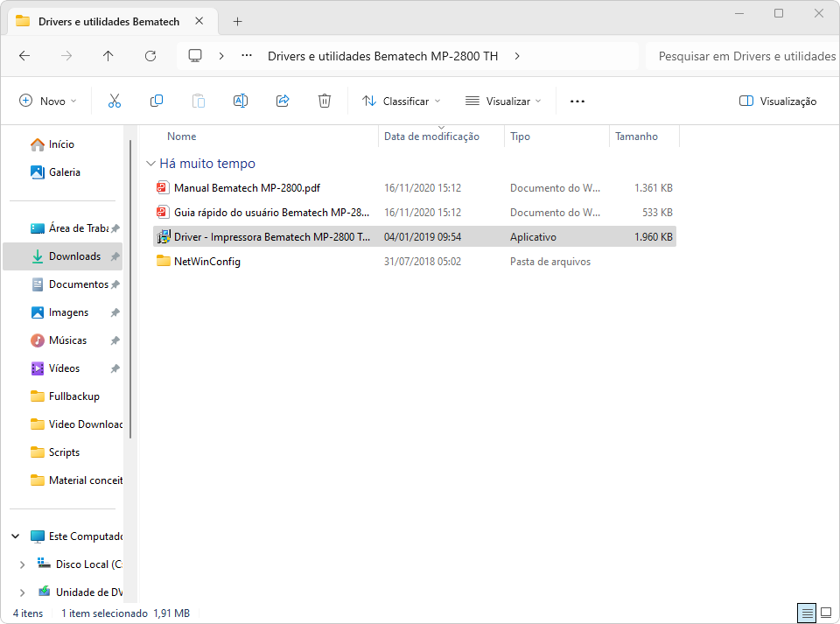This screenshot has width=840, height=624.
Task: Switch to large icons view in status bar
Action: click(x=826, y=613)
